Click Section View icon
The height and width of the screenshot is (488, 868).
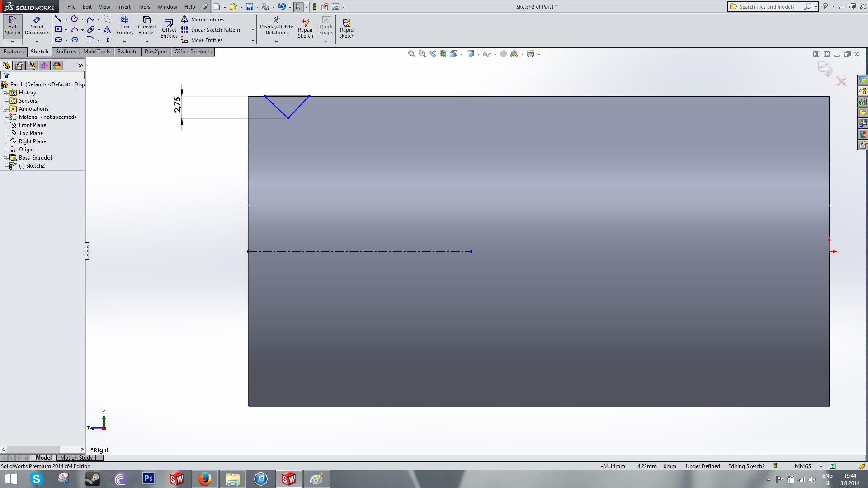[x=443, y=54]
